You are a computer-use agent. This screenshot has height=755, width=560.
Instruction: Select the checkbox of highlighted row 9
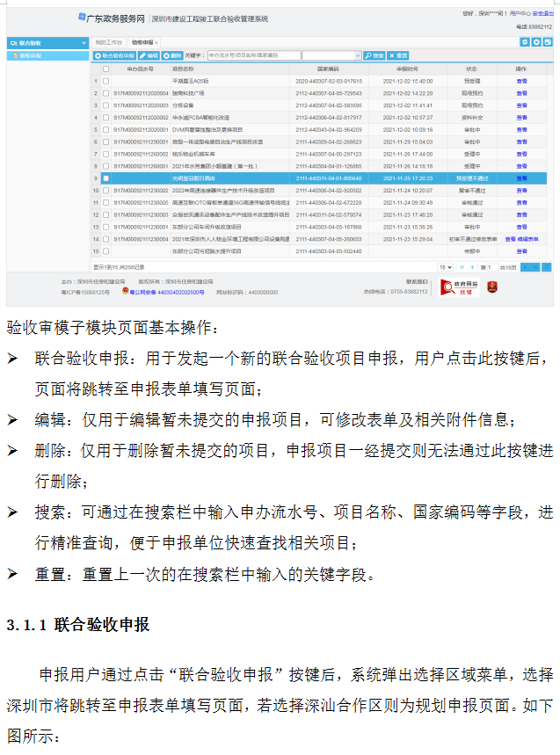(106, 178)
